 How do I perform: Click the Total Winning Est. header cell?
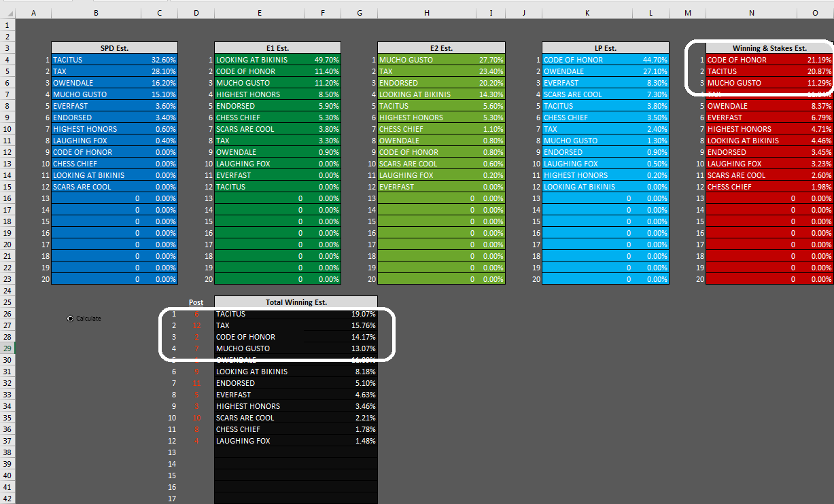295,302
